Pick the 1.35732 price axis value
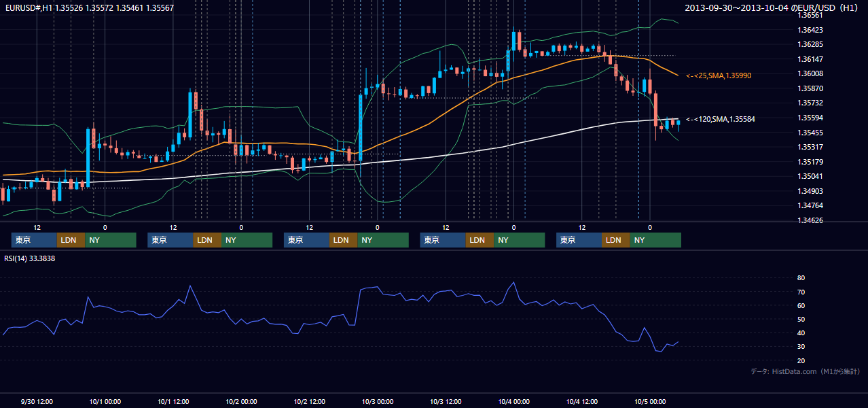 (x=810, y=103)
